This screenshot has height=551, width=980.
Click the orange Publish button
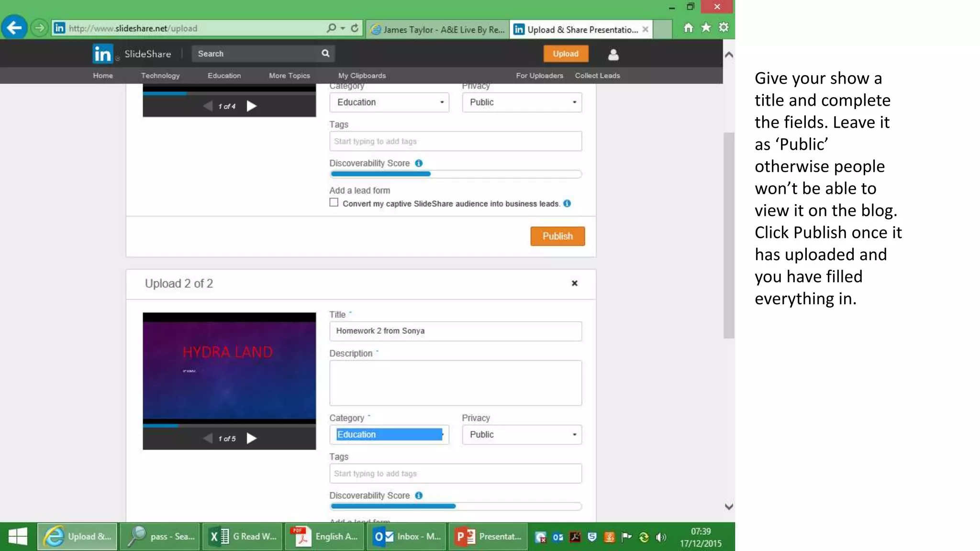[x=557, y=236]
